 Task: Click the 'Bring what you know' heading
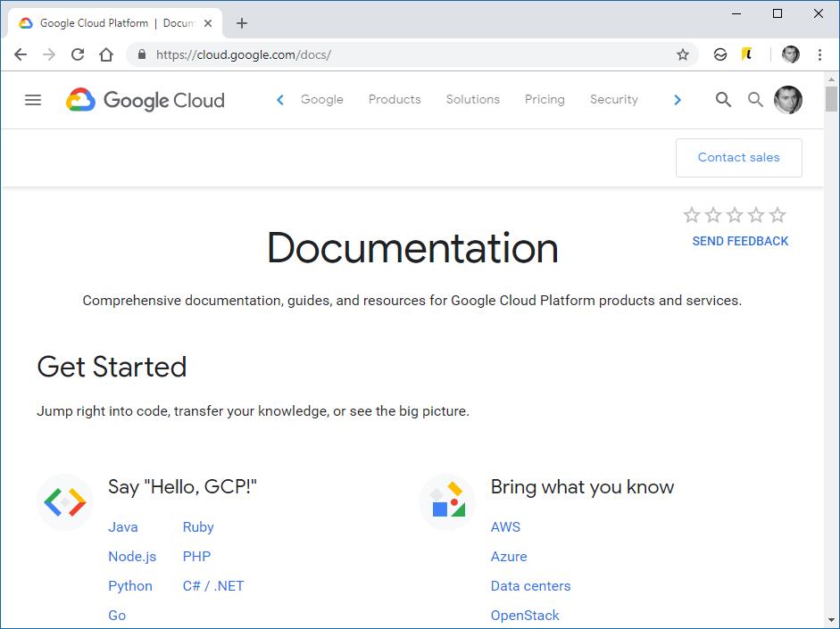pos(582,487)
